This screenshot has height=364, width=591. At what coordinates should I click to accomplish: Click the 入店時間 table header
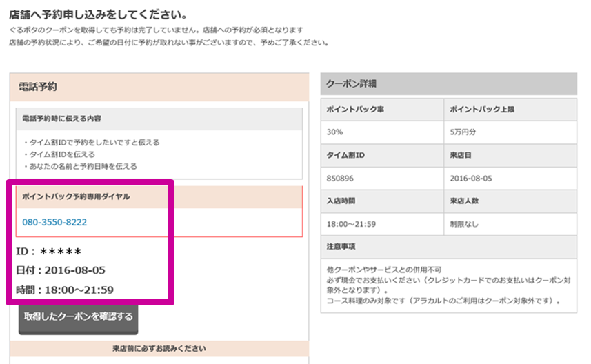point(382,201)
